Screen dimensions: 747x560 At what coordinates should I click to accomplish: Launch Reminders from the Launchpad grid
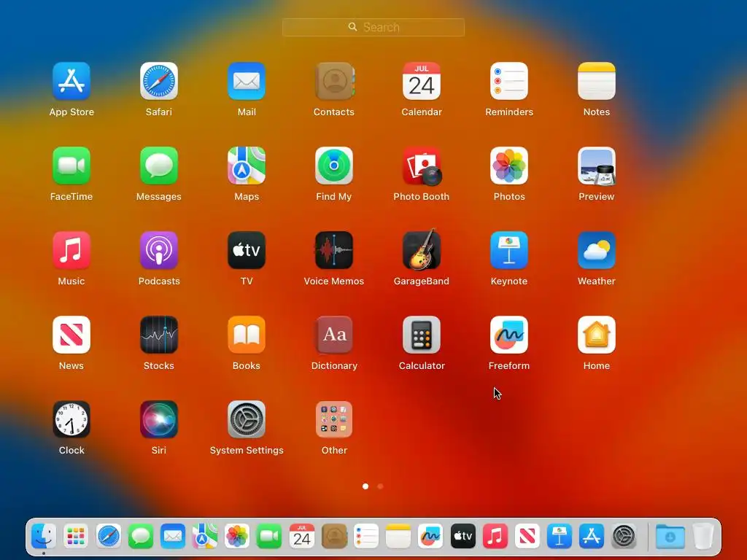(508, 81)
